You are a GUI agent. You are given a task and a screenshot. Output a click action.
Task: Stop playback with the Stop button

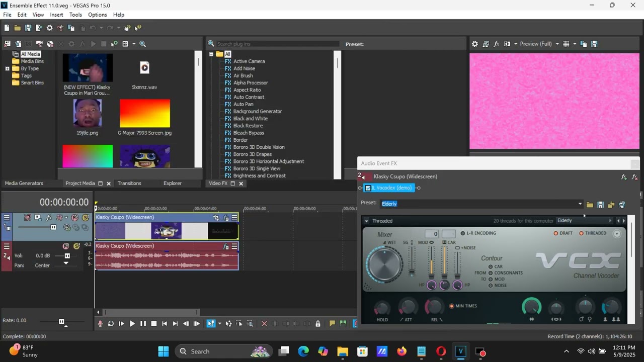pyautogui.click(x=154, y=324)
